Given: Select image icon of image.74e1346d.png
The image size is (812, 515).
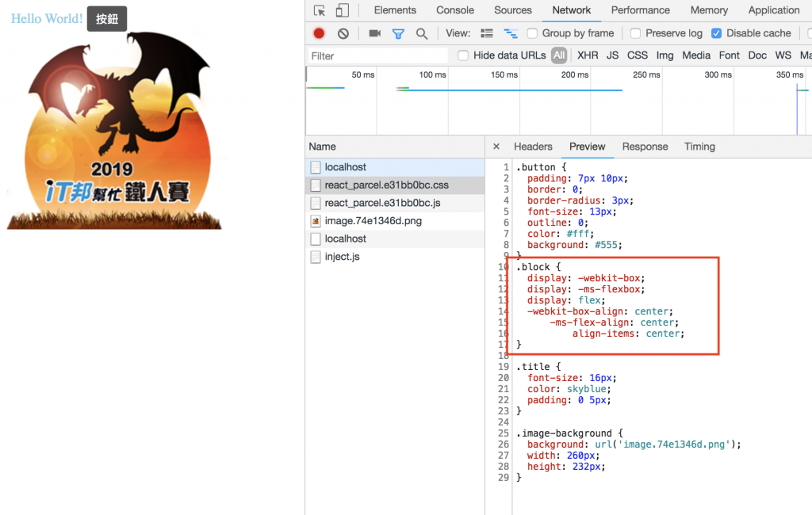Looking at the screenshot, I should (x=316, y=221).
